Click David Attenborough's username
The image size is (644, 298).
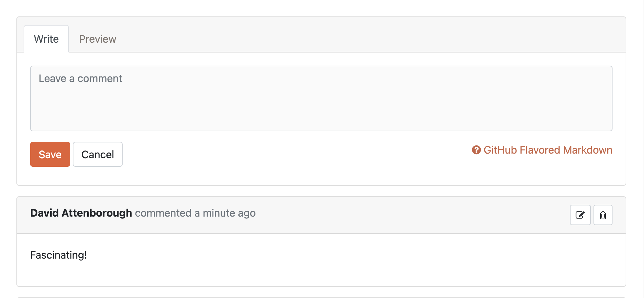81,213
